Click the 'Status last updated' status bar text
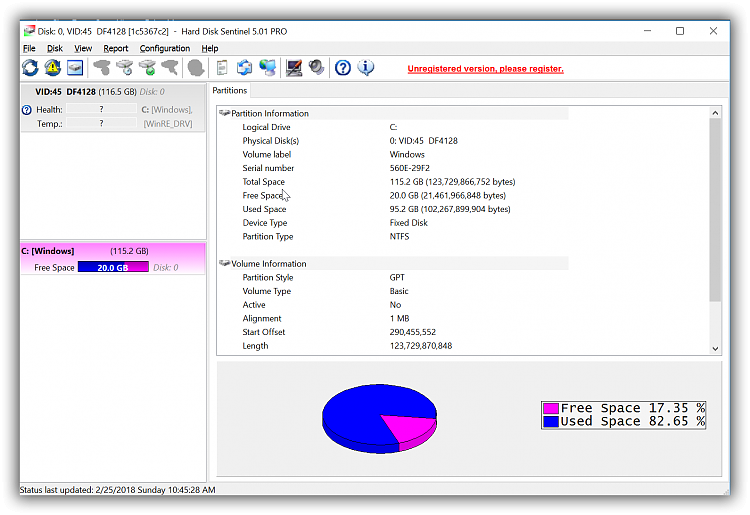 click(117, 490)
